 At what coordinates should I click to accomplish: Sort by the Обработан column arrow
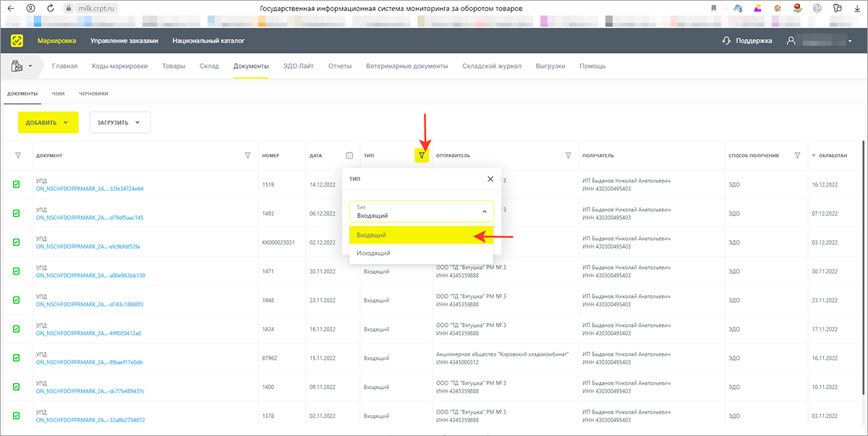(x=813, y=155)
